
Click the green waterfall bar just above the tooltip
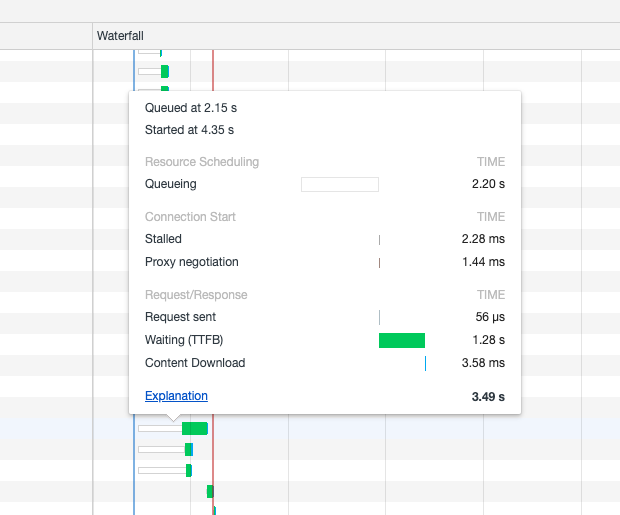164,71
